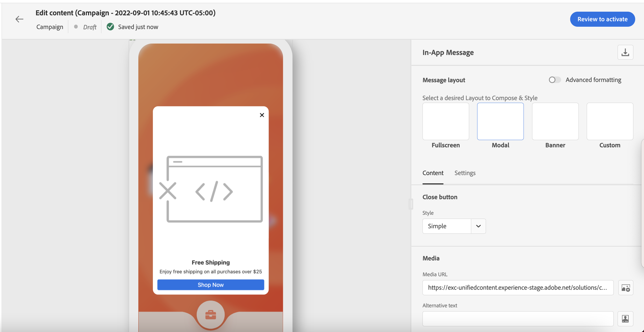Click the download icon beside In-App Message
Image resolution: width=644 pixels, height=332 pixels.
click(625, 52)
